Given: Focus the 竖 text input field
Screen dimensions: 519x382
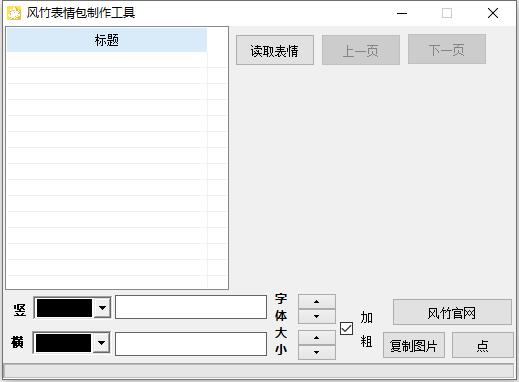Looking at the screenshot, I should pyautogui.click(x=191, y=307).
